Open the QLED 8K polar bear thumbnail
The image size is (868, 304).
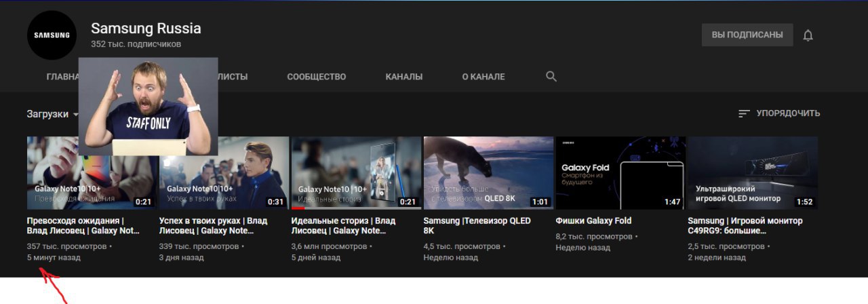coord(489,172)
